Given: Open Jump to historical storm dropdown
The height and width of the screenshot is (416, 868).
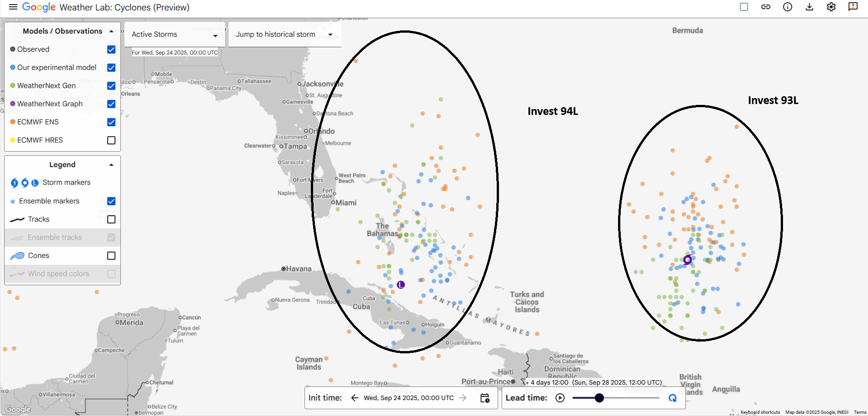Looking at the screenshot, I should (x=285, y=35).
